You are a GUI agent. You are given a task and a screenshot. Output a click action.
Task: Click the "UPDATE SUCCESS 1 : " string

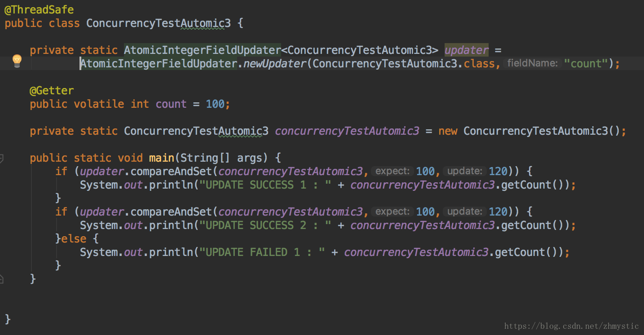pos(265,185)
